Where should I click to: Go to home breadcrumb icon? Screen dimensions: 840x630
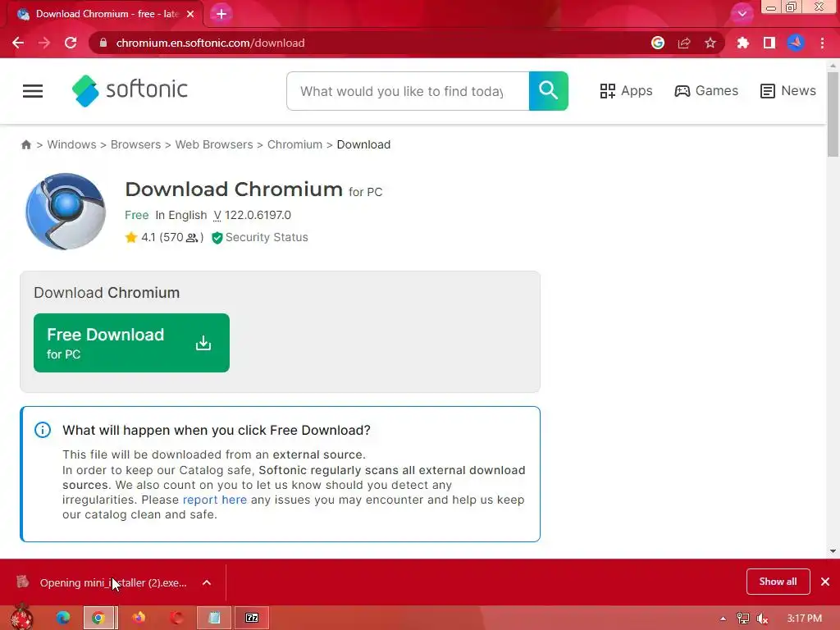tap(25, 144)
